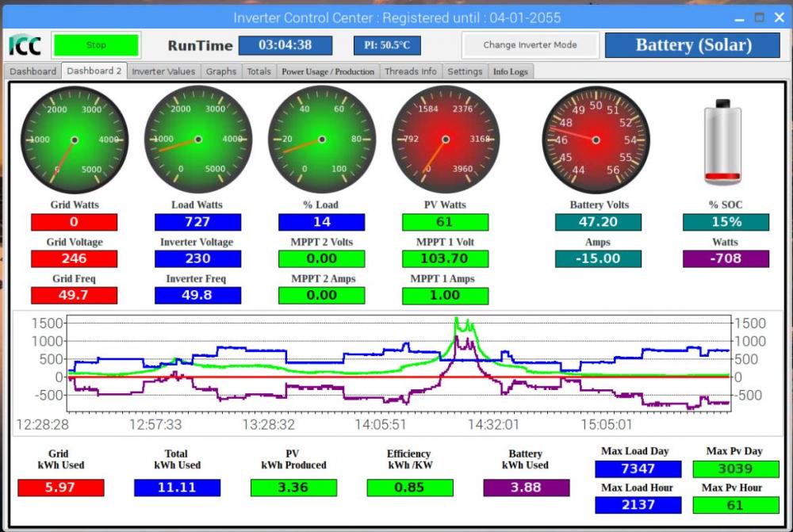Click the Battery (Solar) mode indicator
The width and height of the screenshot is (793, 532).
[x=693, y=45]
